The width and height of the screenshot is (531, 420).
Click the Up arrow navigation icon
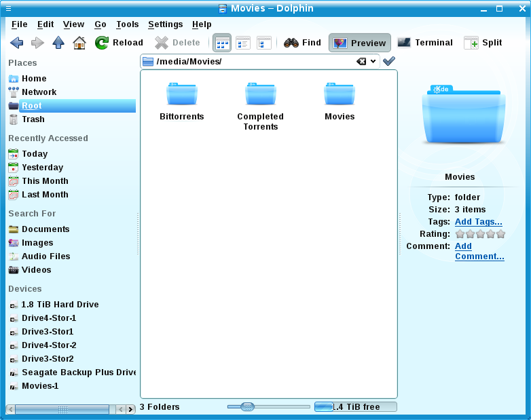58,43
